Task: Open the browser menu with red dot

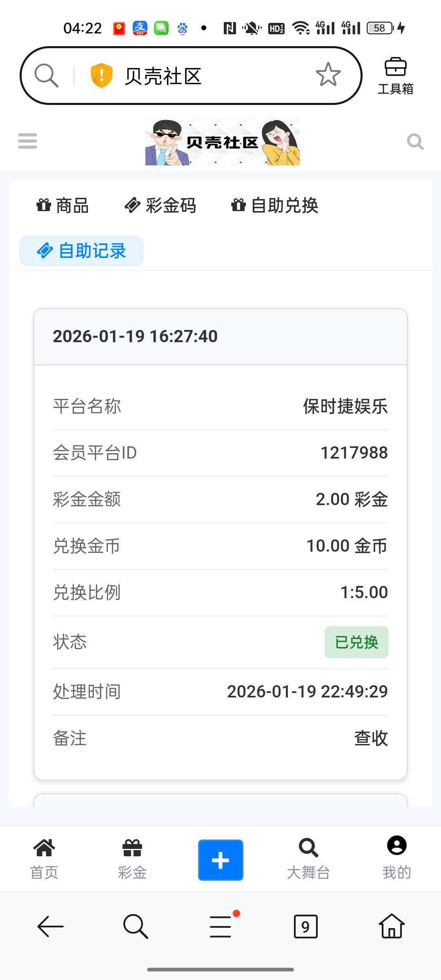Action: (221, 927)
